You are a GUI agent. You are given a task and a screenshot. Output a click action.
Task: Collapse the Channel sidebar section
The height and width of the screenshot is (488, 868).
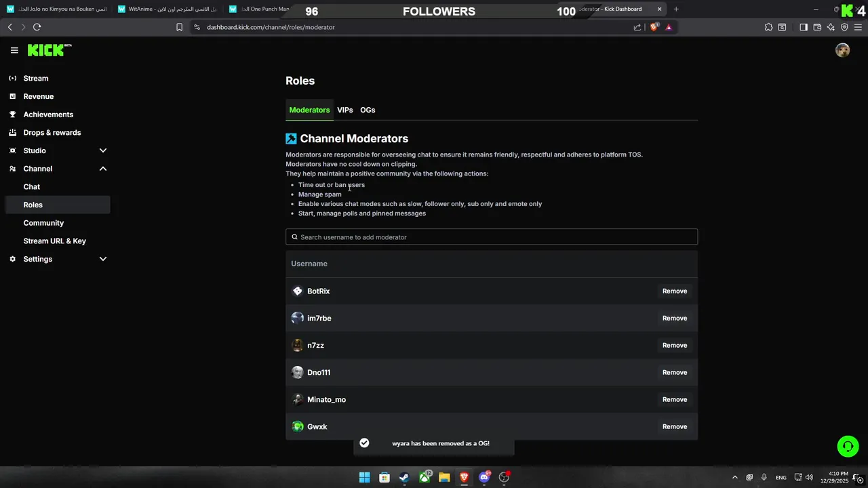click(103, 169)
